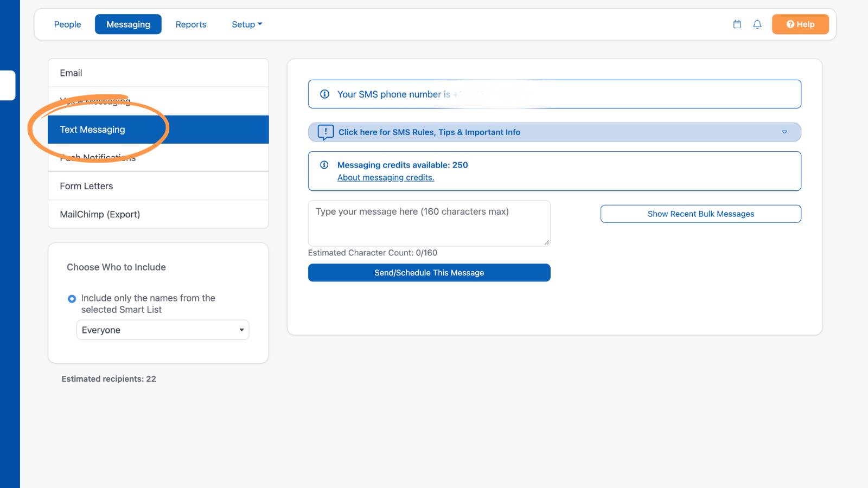The image size is (868, 488).
Task: Click the Estimated recipients: 22 text
Action: pyautogui.click(x=108, y=379)
